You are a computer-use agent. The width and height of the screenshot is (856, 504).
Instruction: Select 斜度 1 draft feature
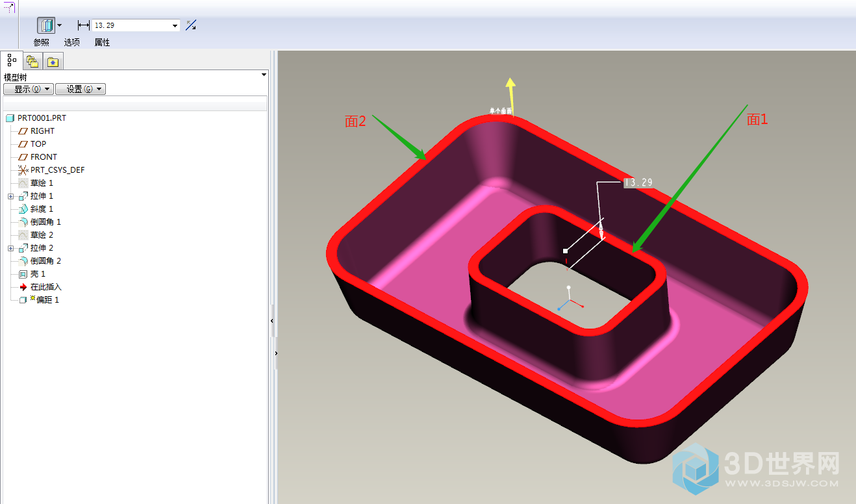(x=42, y=209)
